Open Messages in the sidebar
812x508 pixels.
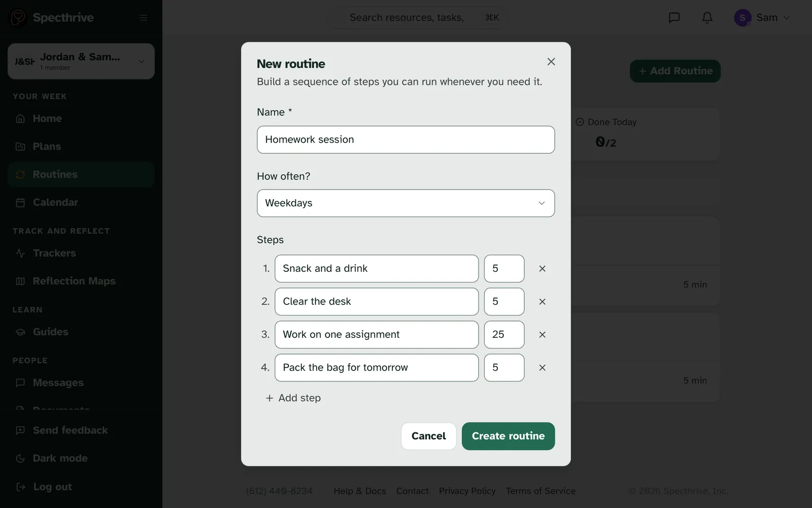81,383
